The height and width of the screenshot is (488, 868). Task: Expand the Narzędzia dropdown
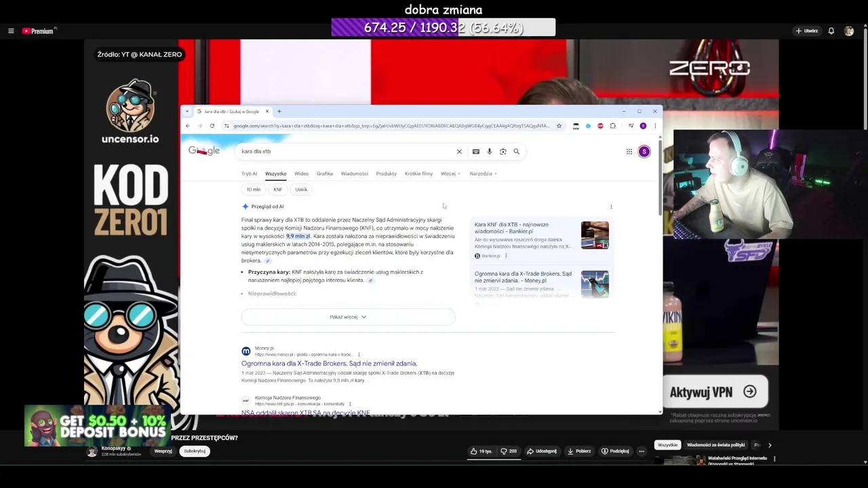click(484, 174)
